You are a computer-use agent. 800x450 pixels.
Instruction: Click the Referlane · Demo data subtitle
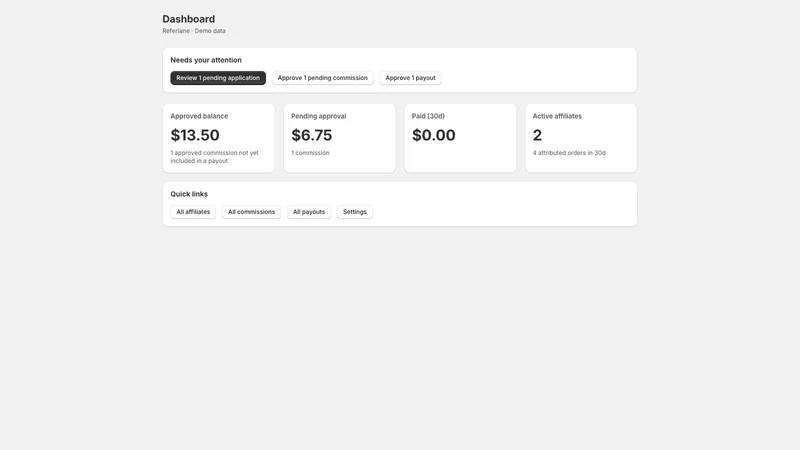click(194, 31)
